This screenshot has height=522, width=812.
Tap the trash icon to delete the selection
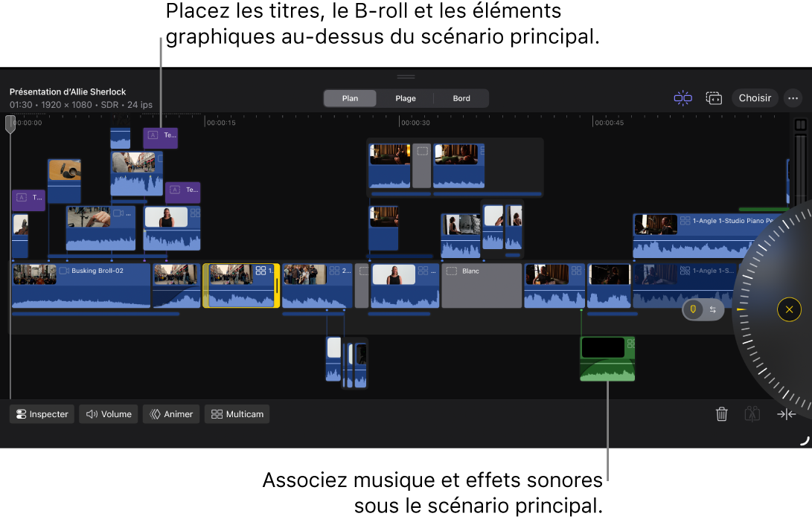tap(721, 414)
